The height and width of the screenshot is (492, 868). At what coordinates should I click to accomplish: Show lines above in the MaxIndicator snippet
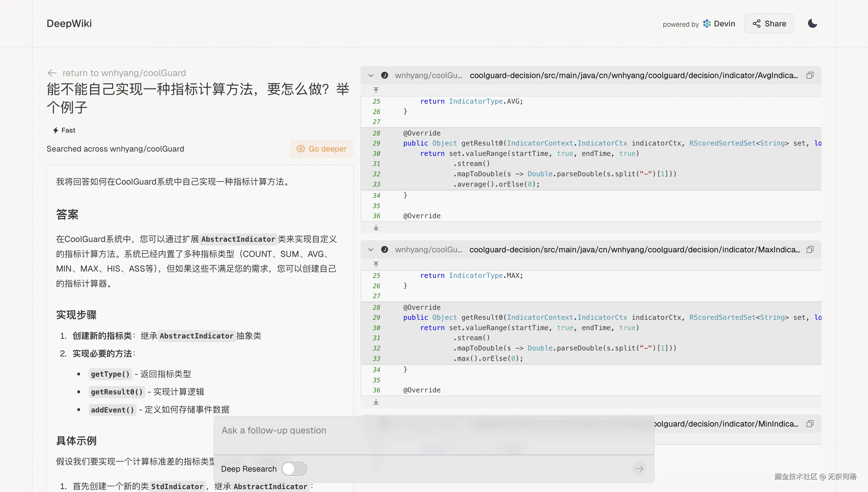tap(376, 265)
